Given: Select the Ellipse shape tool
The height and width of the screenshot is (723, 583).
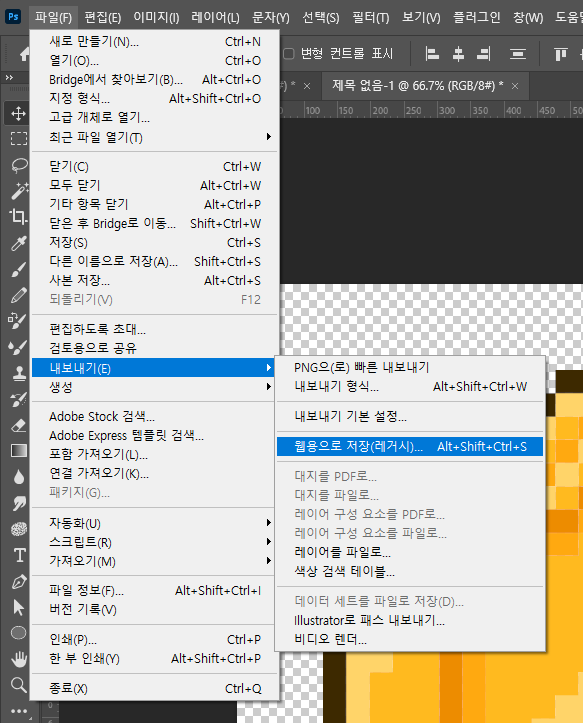Looking at the screenshot, I should point(18,633).
